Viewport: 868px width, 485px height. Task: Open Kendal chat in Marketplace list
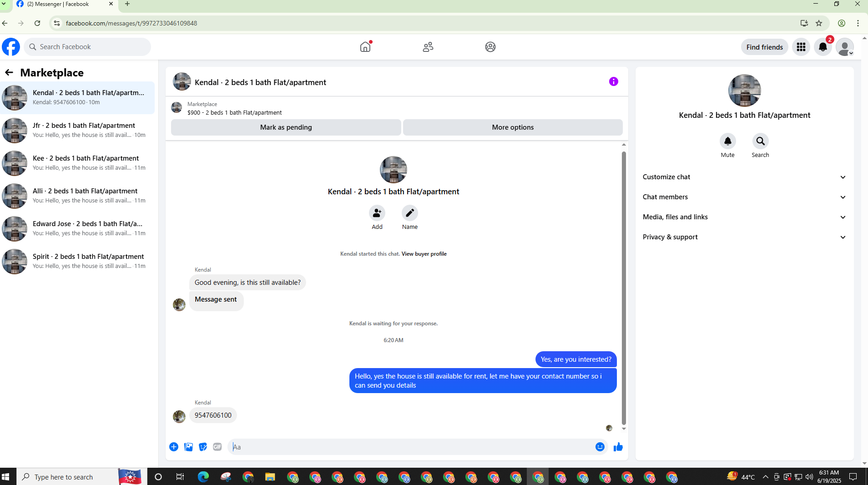77,98
